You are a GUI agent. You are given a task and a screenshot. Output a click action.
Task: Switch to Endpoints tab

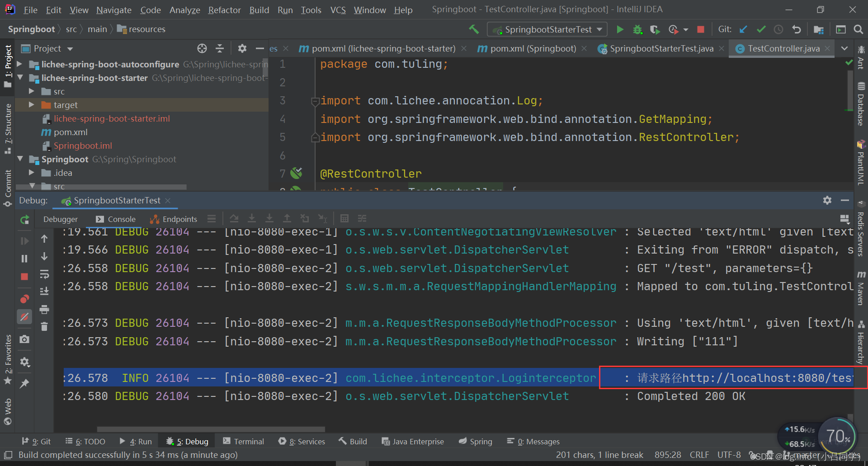click(174, 219)
